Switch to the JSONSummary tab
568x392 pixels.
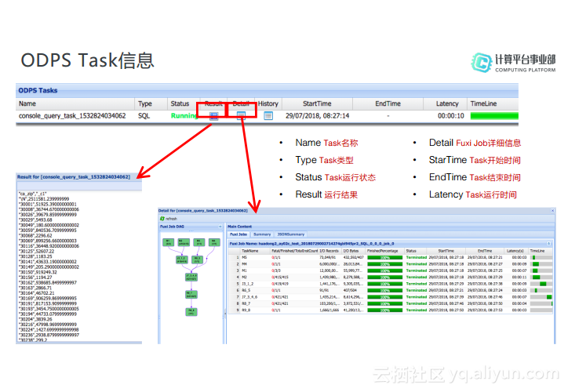point(290,234)
